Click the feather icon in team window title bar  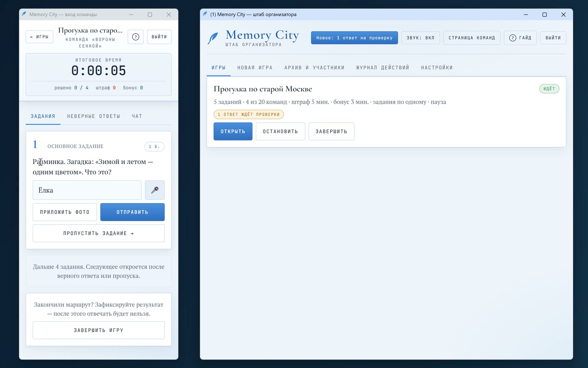[x=24, y=14]
